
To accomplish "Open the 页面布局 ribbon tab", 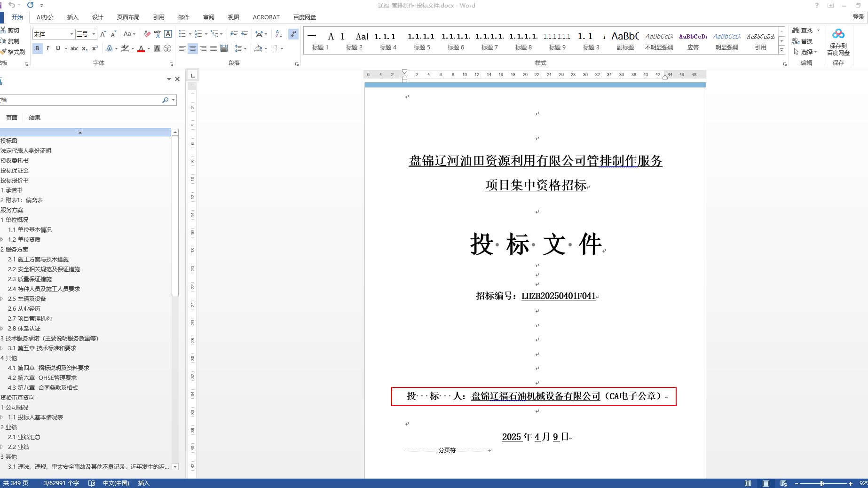I will tap(128, 17).
